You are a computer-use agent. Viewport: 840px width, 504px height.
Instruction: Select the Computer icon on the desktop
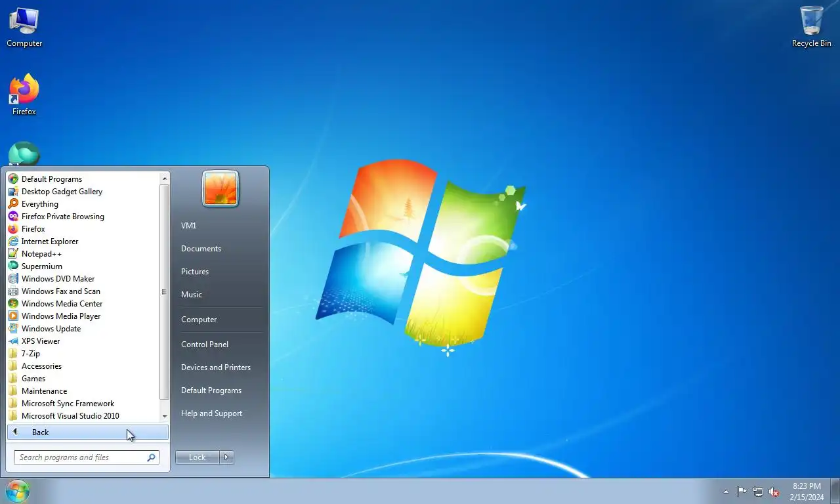pyautogui.click(x=24, y=27)
